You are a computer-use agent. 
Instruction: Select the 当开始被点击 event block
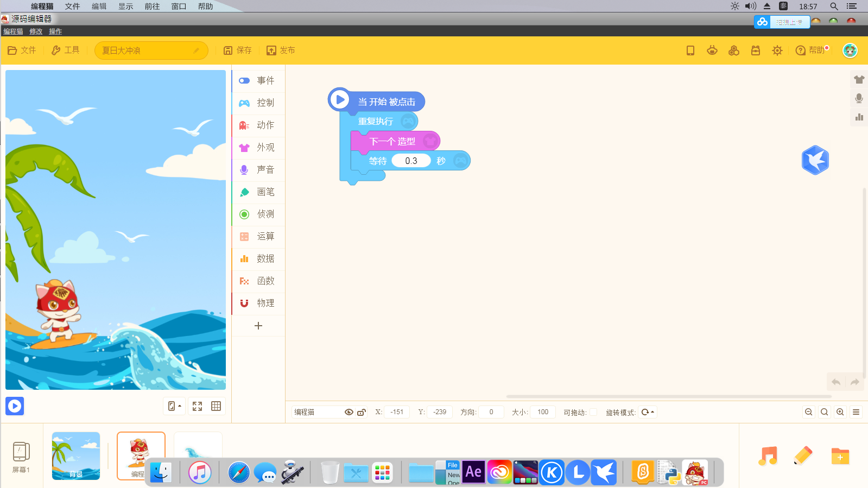[x=376, y=101]
